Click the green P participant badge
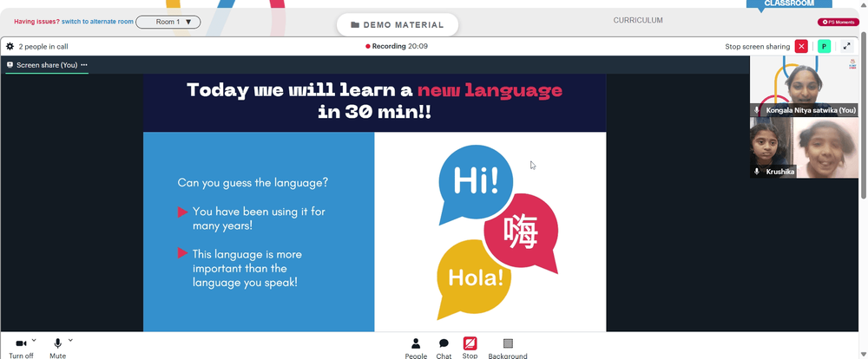 [x=825, y=47]
